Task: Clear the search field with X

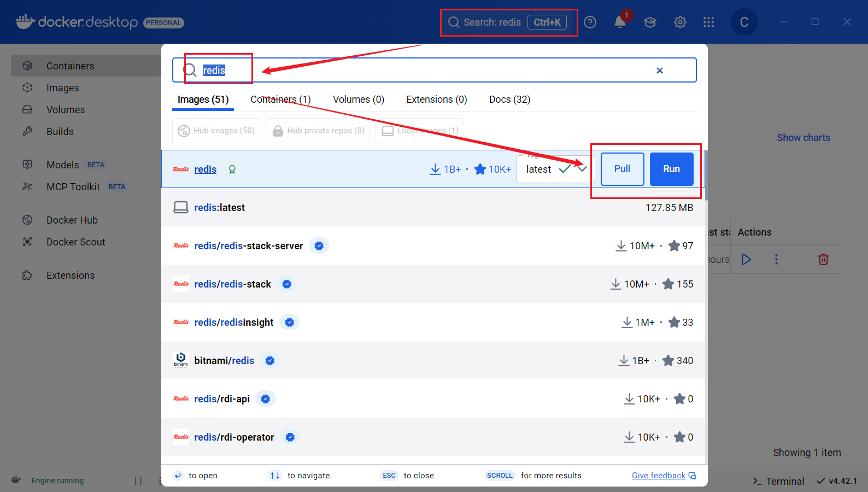Action: point(660,71)
